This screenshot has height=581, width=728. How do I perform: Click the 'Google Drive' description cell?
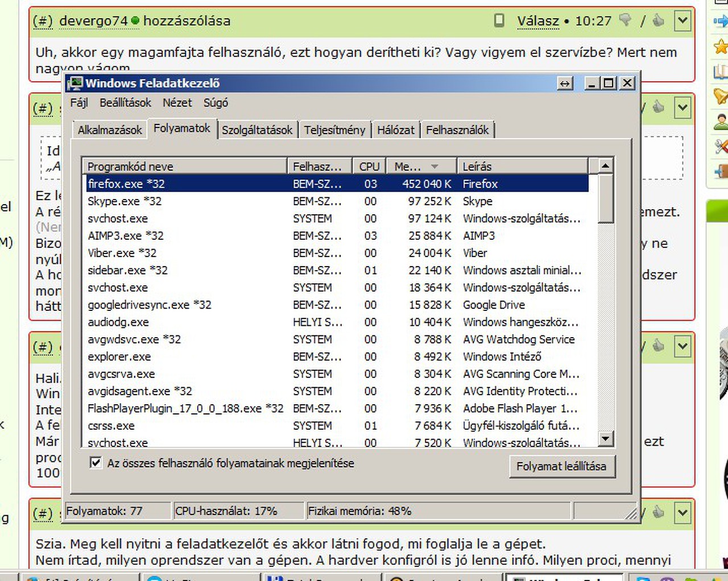coord(494,305)
